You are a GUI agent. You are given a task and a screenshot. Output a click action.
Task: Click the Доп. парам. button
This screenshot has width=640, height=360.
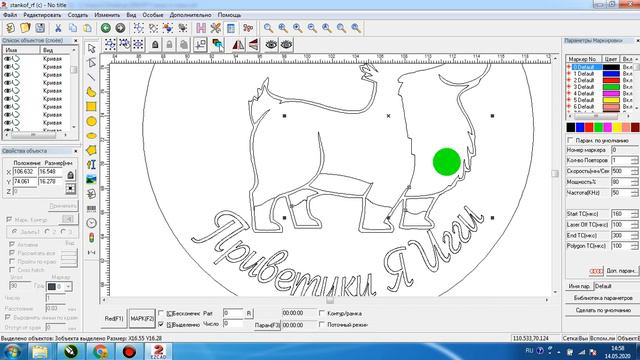point(621,271)
